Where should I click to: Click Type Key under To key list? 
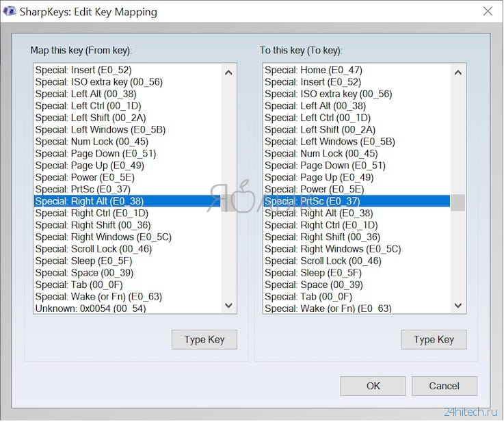(x=434, y=339)
